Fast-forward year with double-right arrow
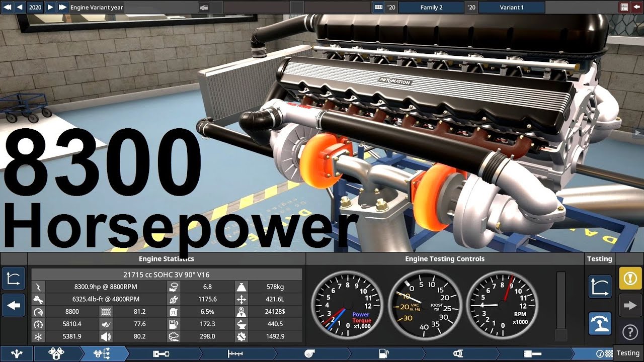 [62, 7]
